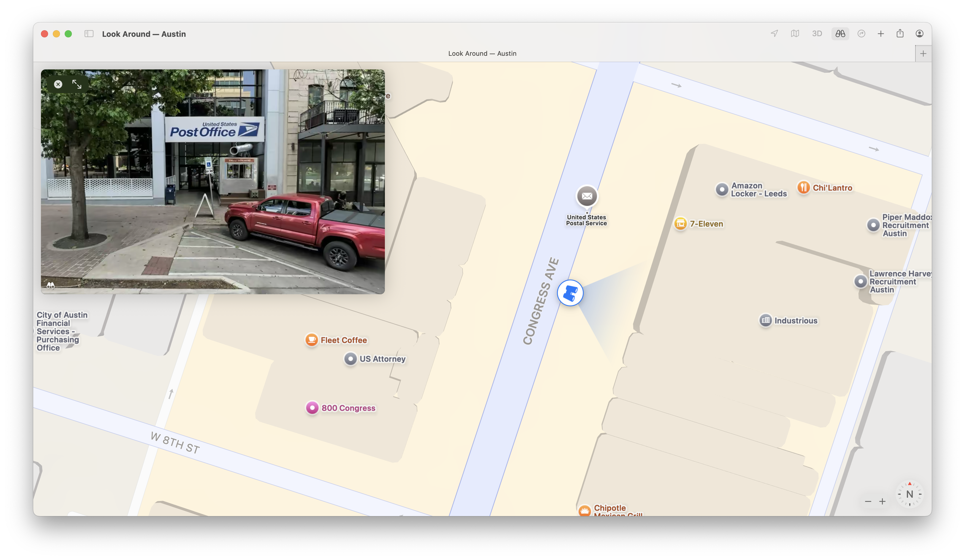The width and height of the screenshot is (965, 560).
Task: Click the 800 Congress label text
Action: coord(348,408)
